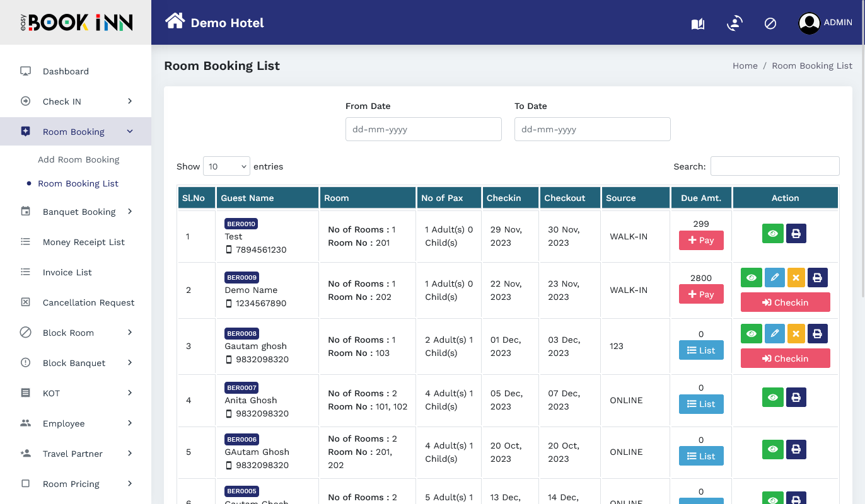View booking BER0006 with green eye icon
Image resolution: width=865 pixels, height=504 pixels.
(772, 450)
